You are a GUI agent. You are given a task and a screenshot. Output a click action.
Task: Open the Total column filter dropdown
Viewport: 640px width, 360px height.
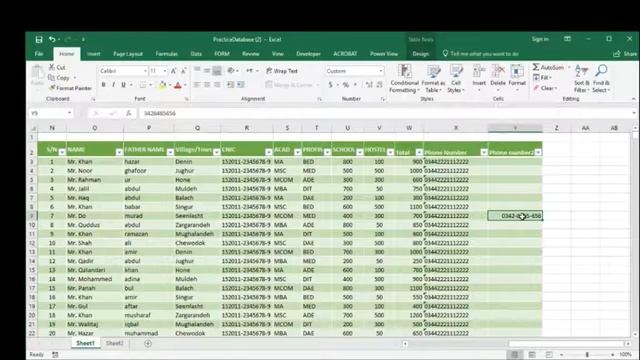[419, 152]
